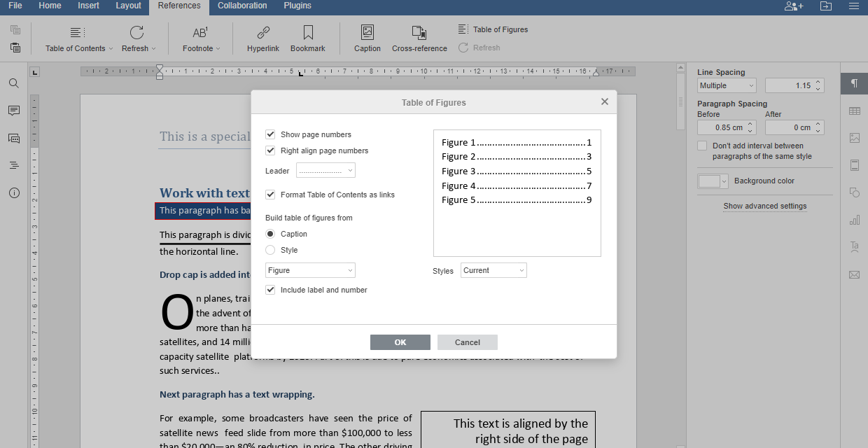Open the Comments panel
This screenshot has height=448, width=868.
tap(13, 110)
